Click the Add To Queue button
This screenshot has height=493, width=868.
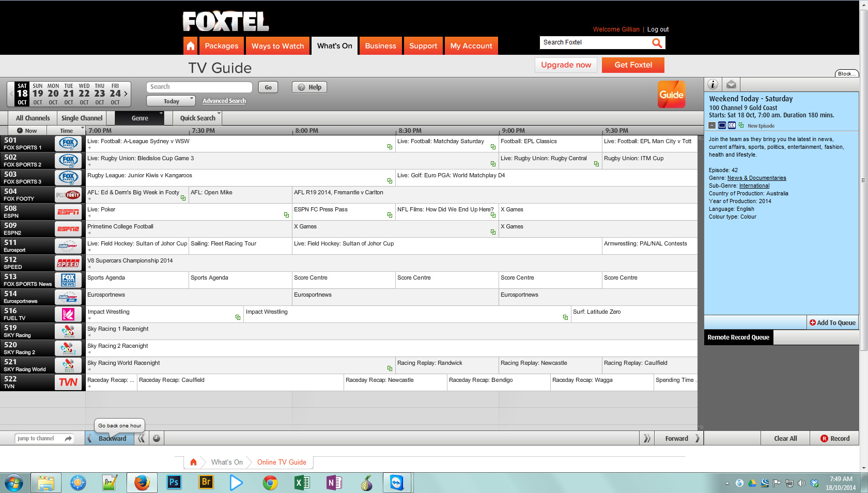(832, 322)
